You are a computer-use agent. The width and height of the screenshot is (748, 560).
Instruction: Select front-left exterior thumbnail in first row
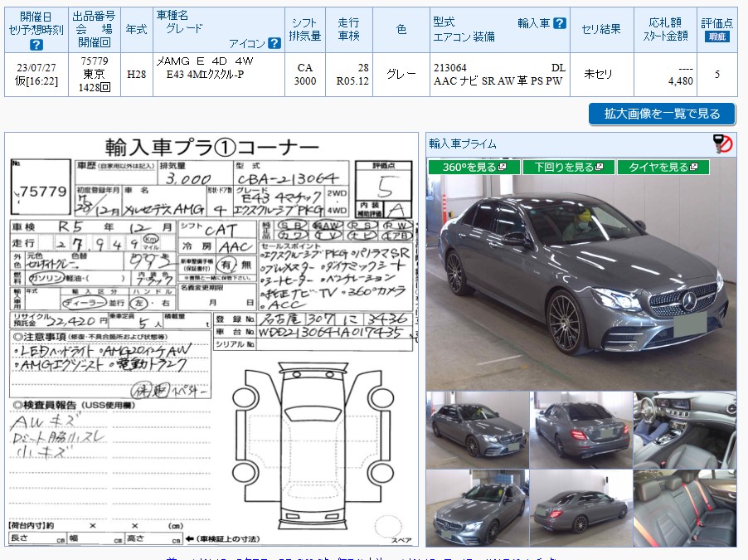point(478,430)
